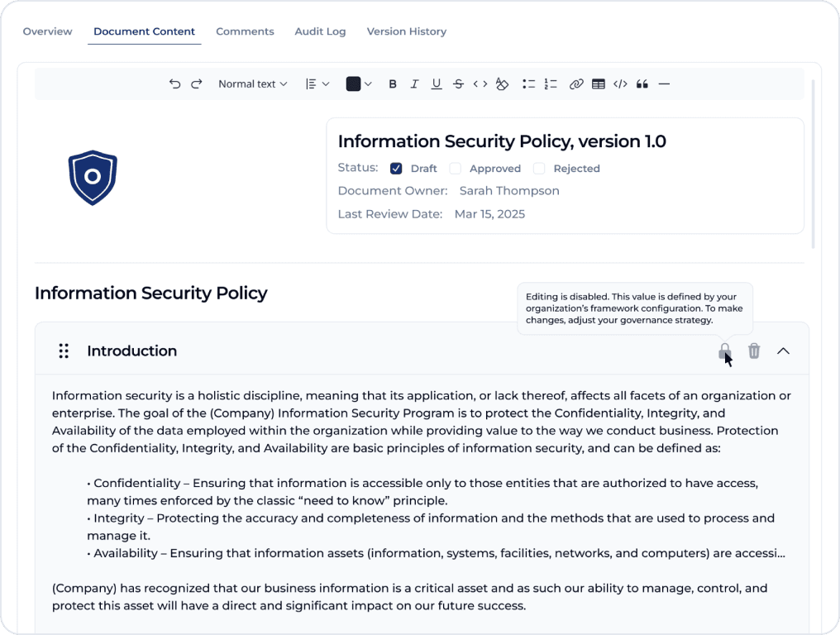840x635 pixels.
Task: Uncheck the Draft status checkbox
Action: 396,168
